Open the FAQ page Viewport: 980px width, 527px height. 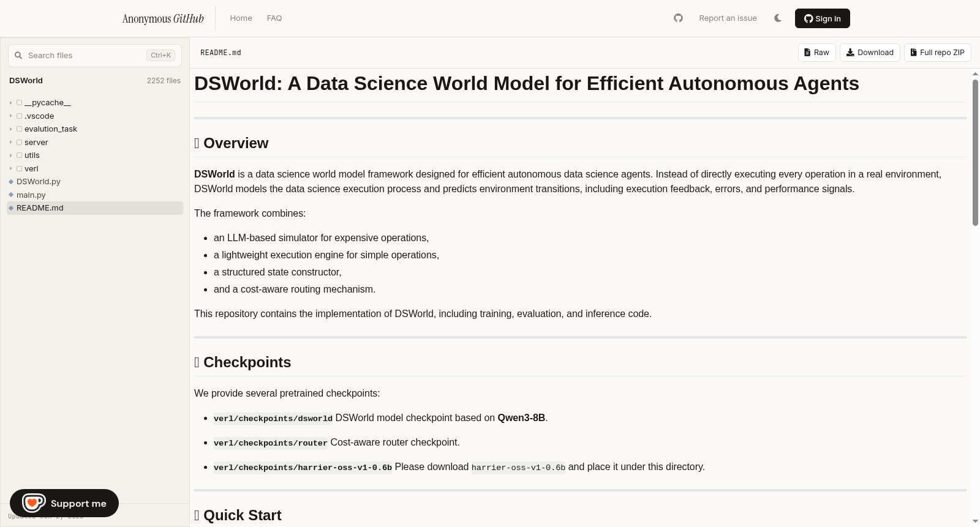click(x=274, y=18)
